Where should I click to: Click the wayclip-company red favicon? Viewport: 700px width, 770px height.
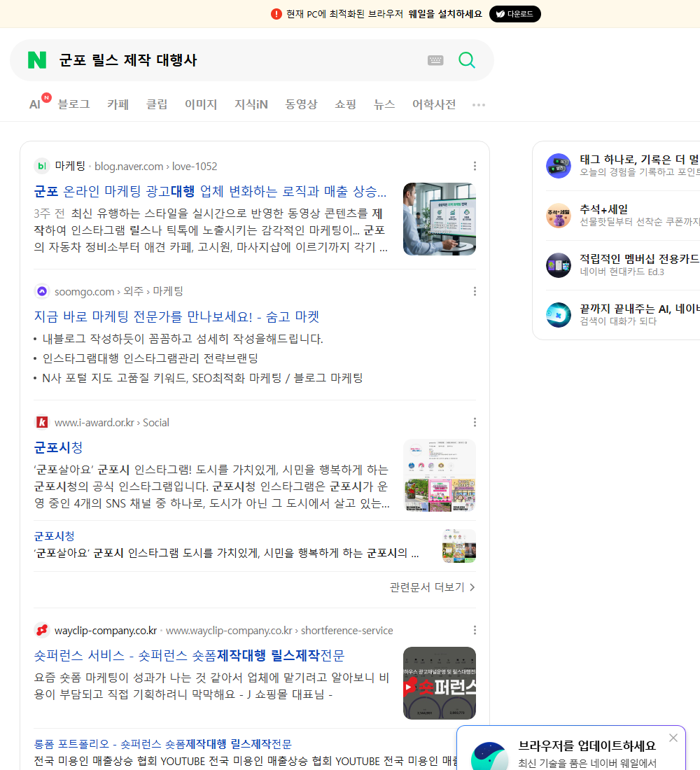tap(42, 630)
